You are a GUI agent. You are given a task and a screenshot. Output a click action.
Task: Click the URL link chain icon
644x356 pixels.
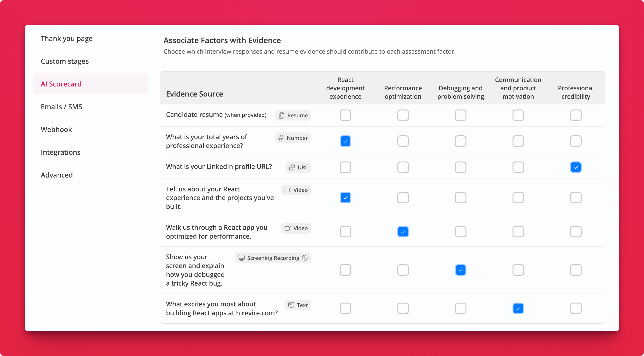click(292, 167)
